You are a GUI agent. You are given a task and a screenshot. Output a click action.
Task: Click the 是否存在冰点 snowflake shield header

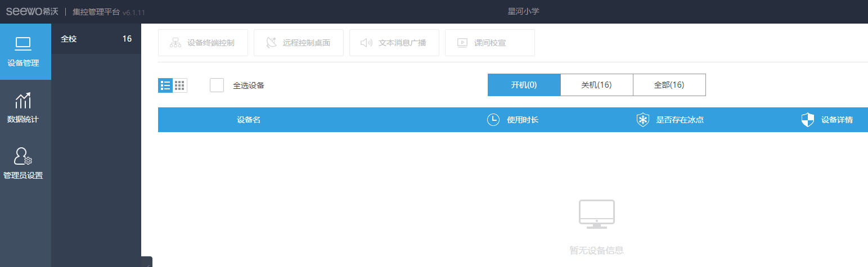point(670,120)
